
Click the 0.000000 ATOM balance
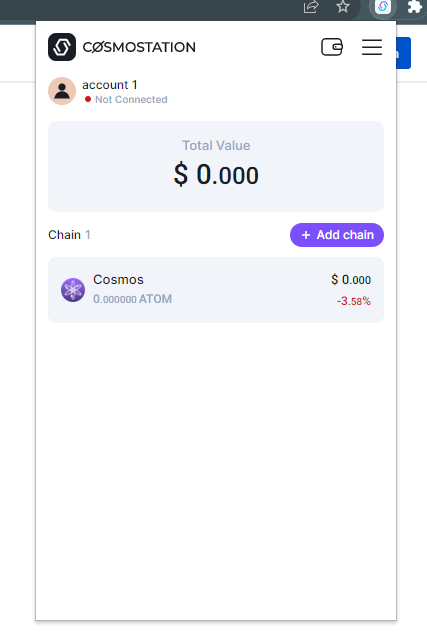(x=132, y=299)
